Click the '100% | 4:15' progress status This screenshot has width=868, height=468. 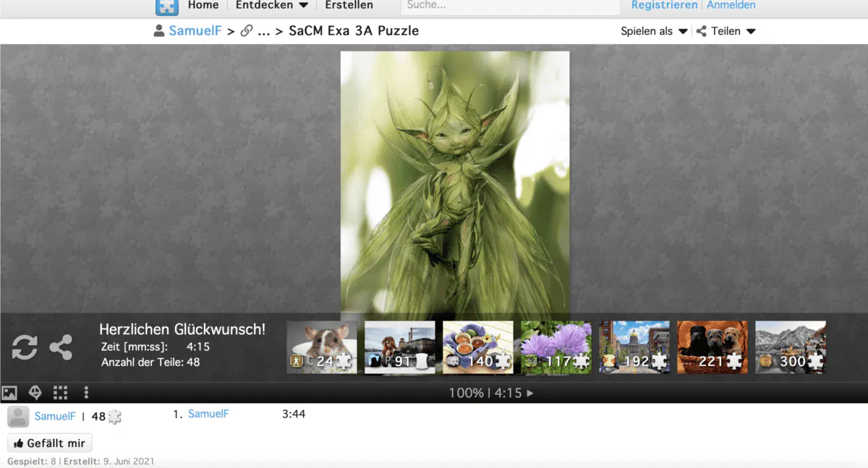[x=485, y=393]
